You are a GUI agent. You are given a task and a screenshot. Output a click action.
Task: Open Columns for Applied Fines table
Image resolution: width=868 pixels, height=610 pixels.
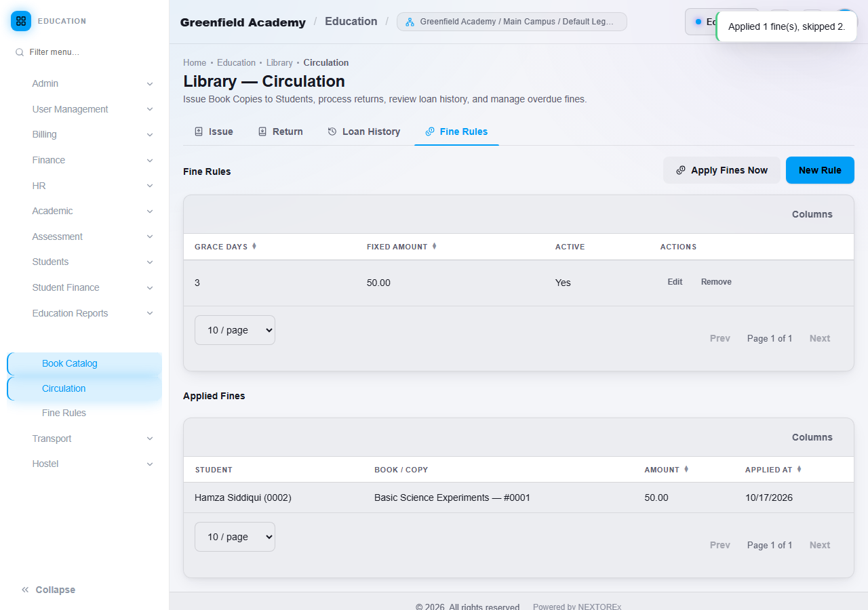click(812, 437)
